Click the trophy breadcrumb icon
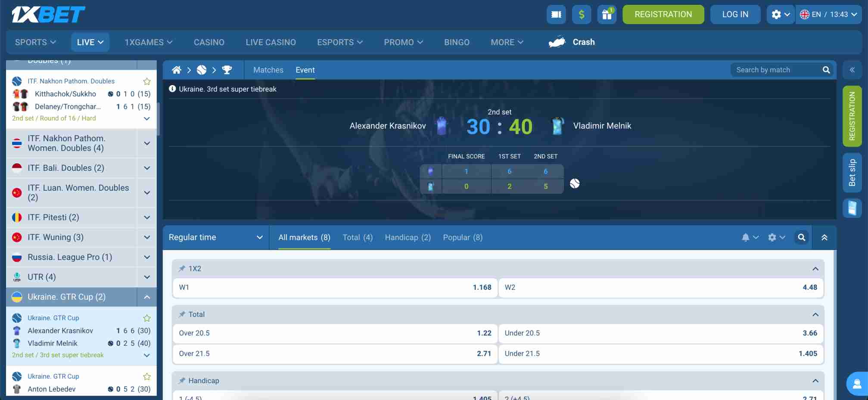The width and height of the screenshot is (868, 400). pos(227,70)
